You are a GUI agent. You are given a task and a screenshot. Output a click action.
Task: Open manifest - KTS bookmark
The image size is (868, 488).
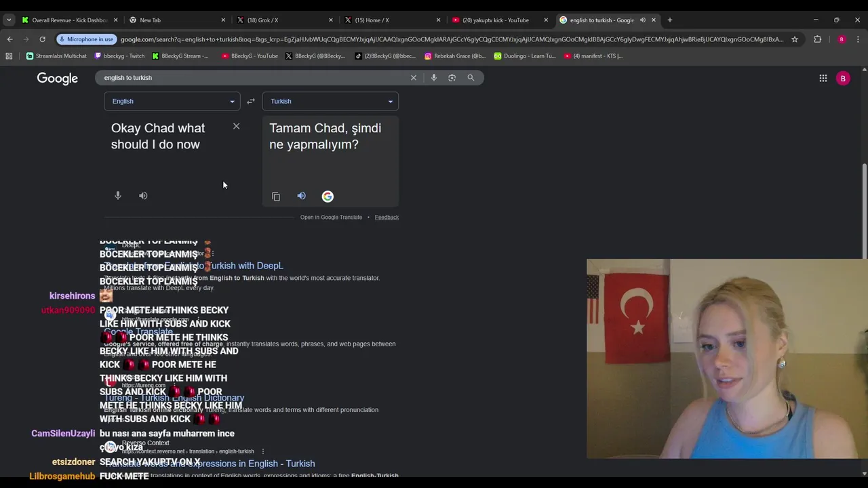coord(593,56)
